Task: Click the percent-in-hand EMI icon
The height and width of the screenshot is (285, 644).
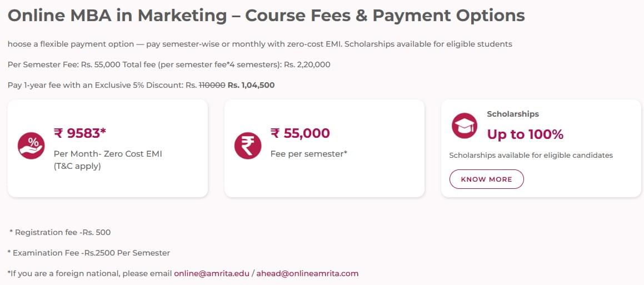Action: coord(31,146)
